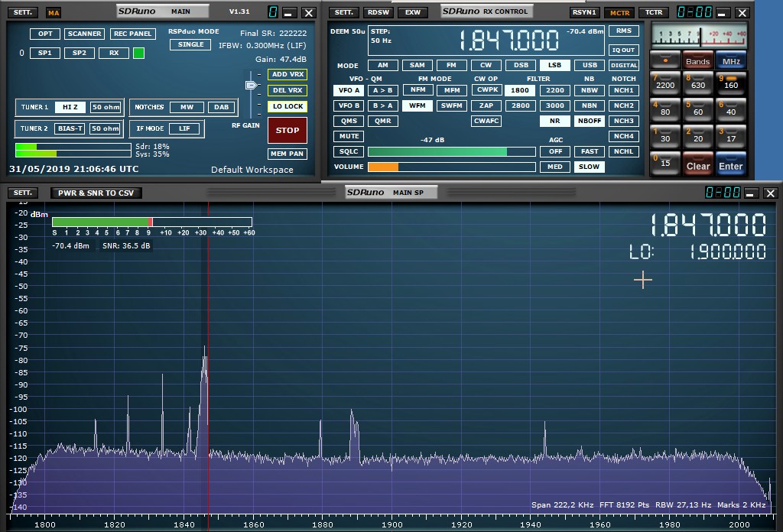Click the SP1 button

pyautogui.click(x=44, y=53)
